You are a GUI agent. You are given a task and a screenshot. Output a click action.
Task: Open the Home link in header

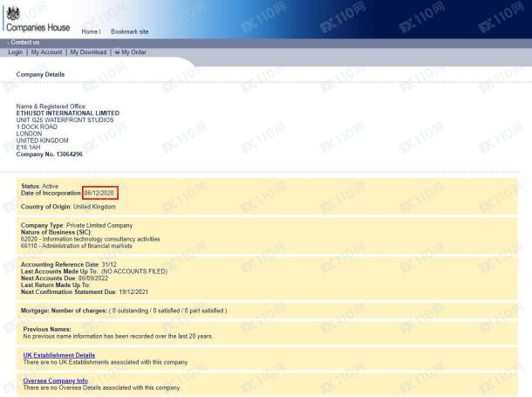89,31
